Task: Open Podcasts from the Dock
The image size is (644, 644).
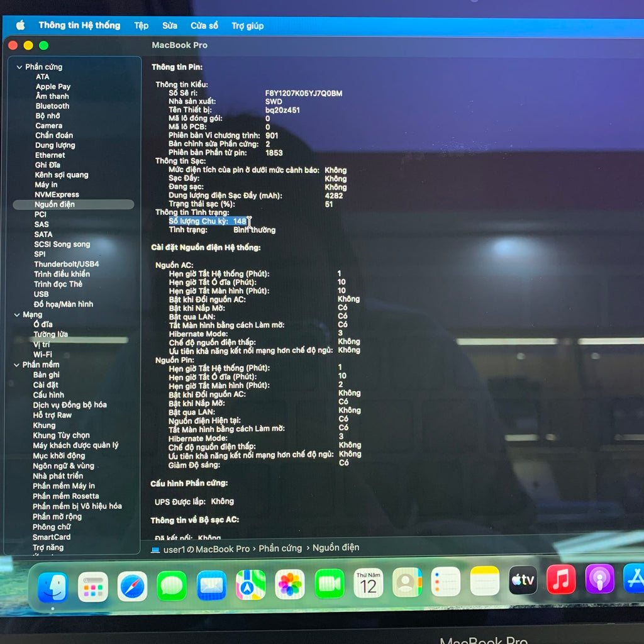Action: click(599, 579)
